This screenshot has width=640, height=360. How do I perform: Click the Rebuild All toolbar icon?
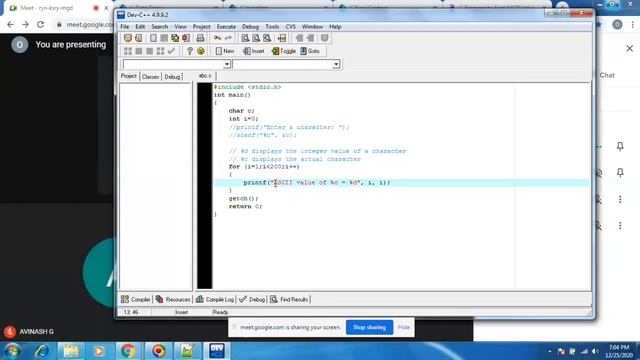tap(160, 51)
